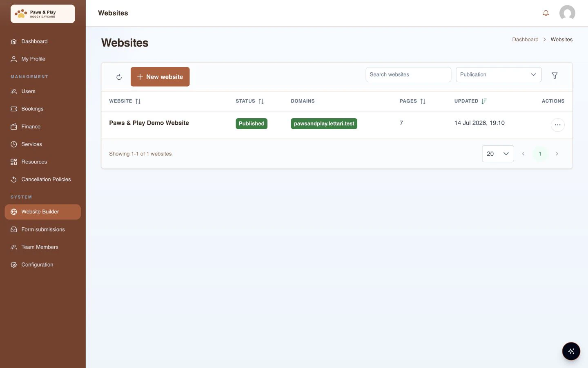Open Bookings in sidebar
Screen dimensions: 588x368
(43, 109)
